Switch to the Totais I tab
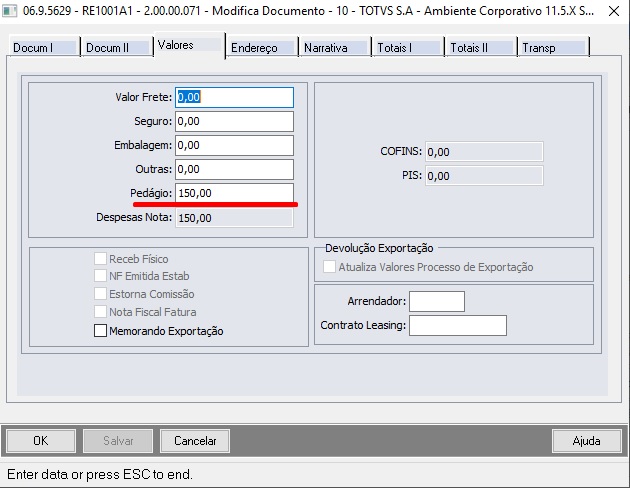Screen dimensions: 630x488 click(408, 47)
